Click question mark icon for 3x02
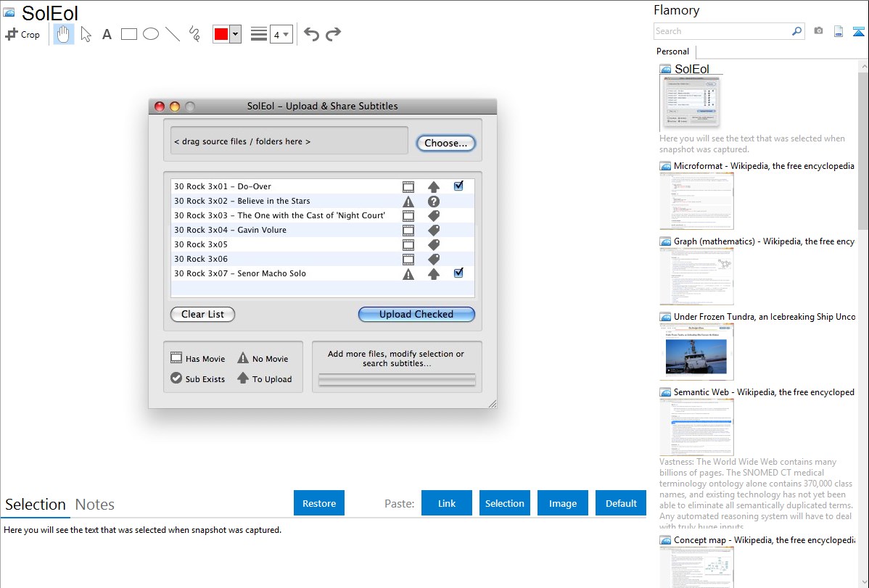Viewport: 869px width, 588px height. [433, 201]
